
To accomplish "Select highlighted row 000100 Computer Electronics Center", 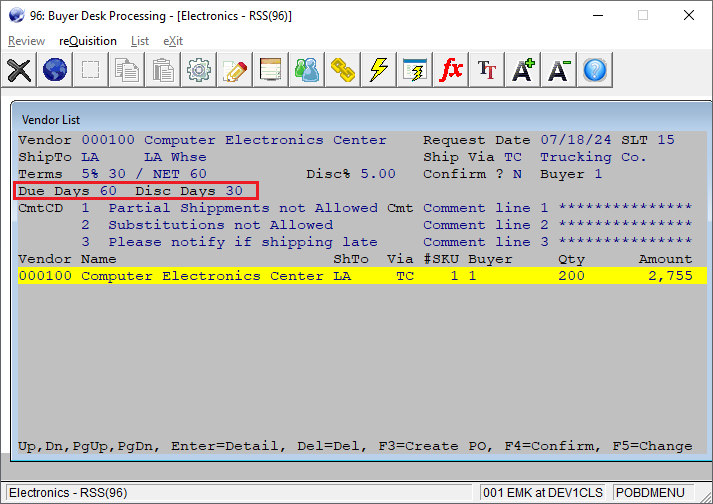I will pyautogui.click(x=362, y=276).
